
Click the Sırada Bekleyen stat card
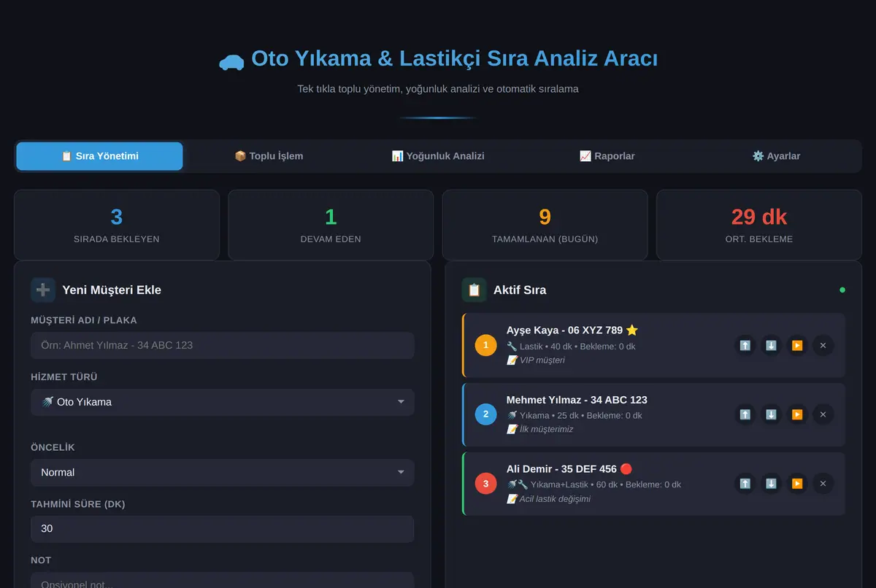pos(117,225)
